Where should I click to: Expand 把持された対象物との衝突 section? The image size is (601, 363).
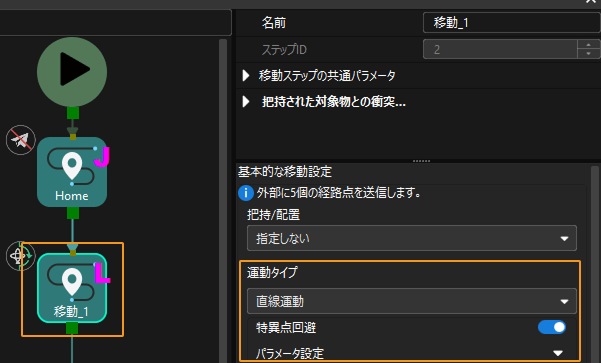coord(246,102)
